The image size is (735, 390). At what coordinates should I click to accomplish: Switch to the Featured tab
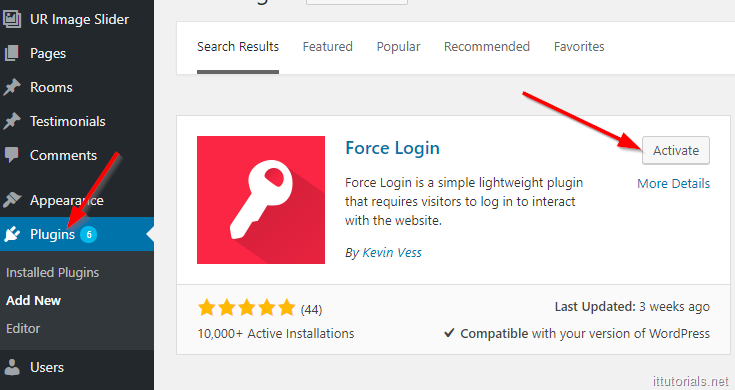tap(327, 46)
